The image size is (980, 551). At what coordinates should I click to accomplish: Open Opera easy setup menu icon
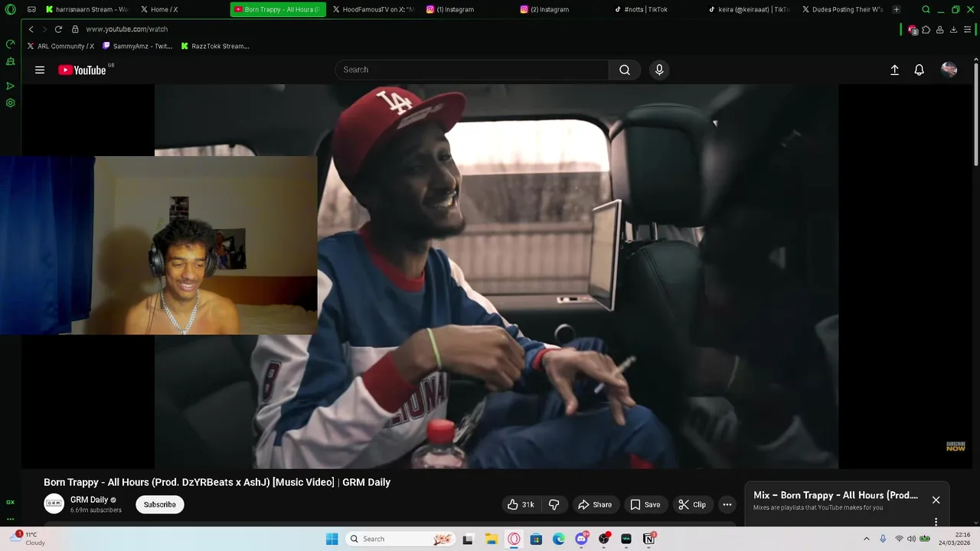967,29
